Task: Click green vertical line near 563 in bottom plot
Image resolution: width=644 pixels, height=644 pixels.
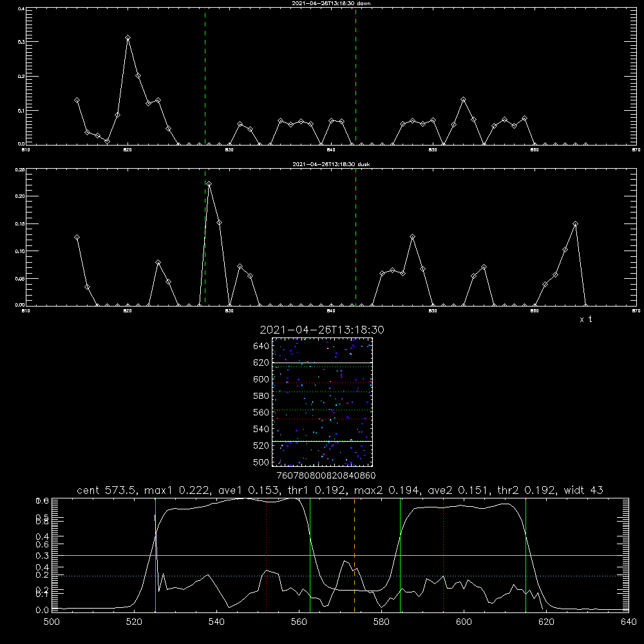Action: click(x=310, y=555)
